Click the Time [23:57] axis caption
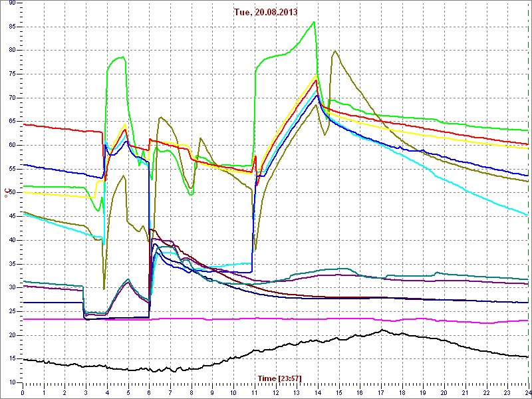The width and height of the screenshot is (532, 399). pos(279,378)
